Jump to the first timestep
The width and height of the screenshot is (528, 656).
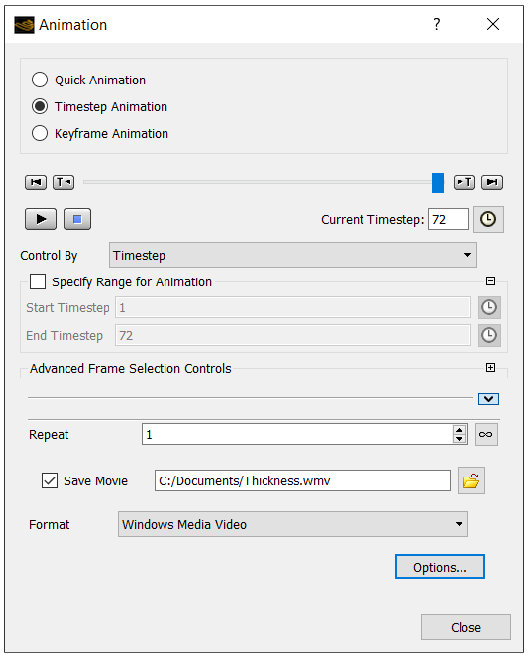36,182
